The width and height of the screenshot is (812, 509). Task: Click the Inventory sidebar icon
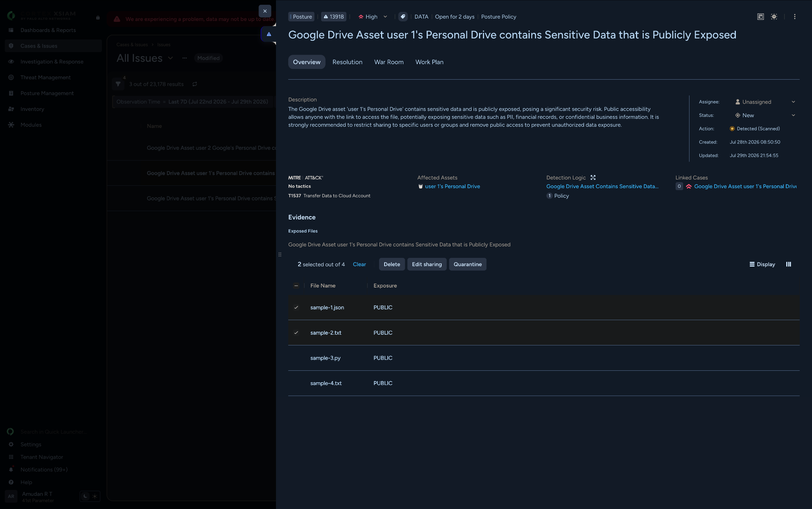tap(11, 109)
